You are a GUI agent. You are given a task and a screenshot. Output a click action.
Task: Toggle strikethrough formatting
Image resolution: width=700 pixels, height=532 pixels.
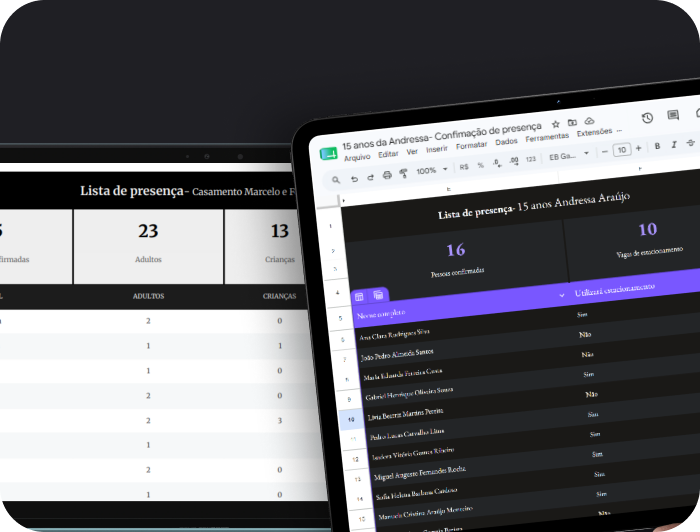pyautogui.click(x=691, y=143)
